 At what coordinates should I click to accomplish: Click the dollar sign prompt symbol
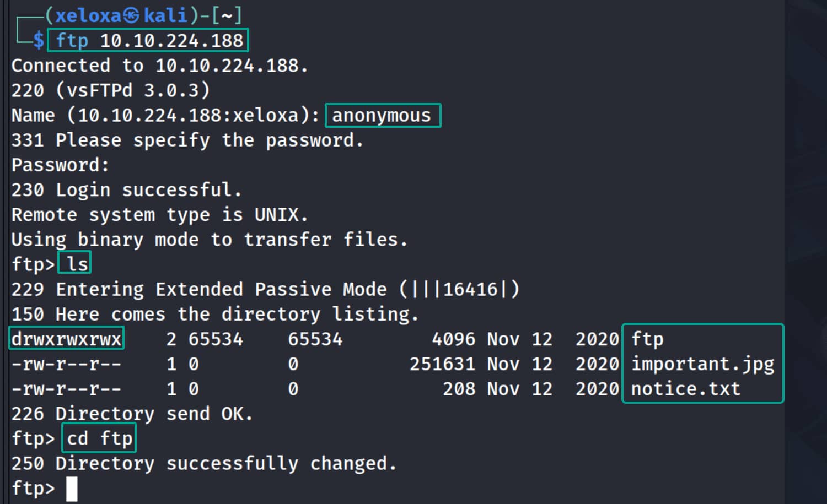(38, 40)
